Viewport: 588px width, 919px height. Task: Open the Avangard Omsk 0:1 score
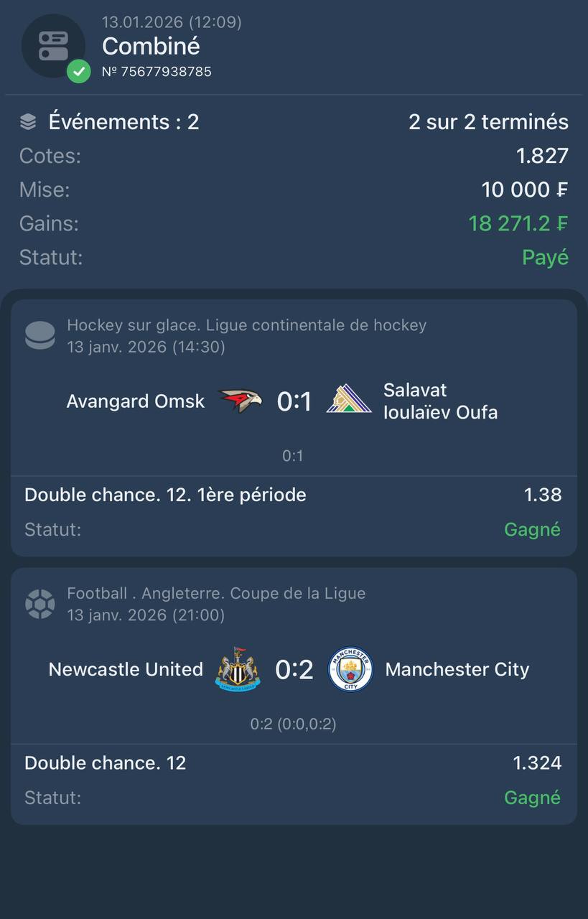[x=294, y=401]
